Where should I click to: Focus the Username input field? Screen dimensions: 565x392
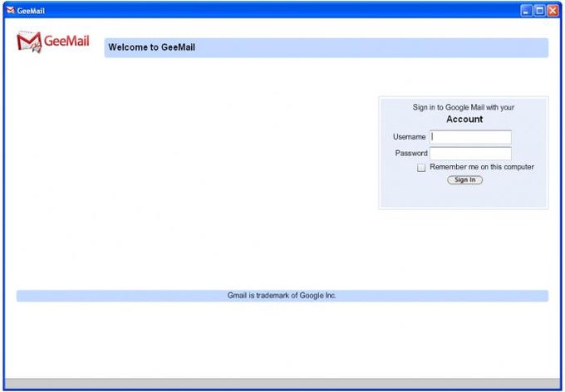click(470, 137)
